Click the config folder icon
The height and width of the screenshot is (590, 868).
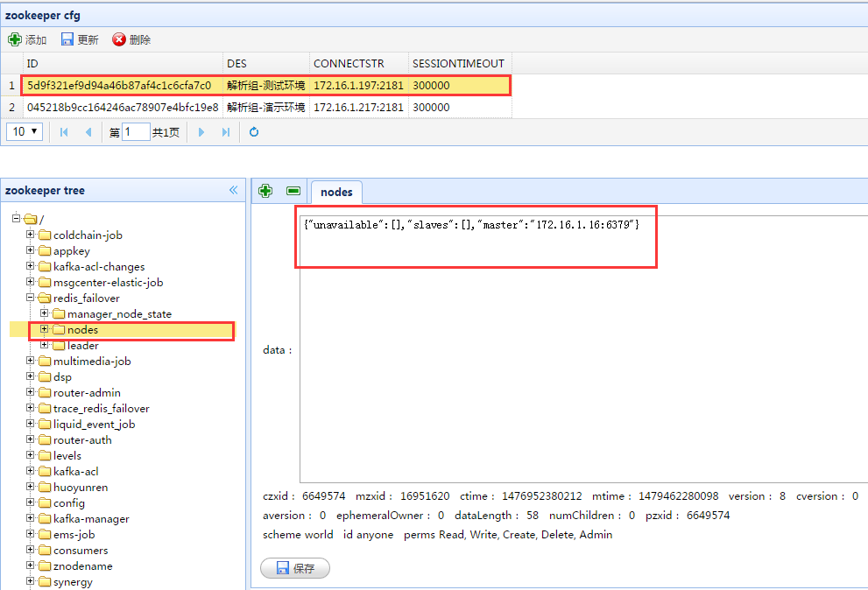45,503
